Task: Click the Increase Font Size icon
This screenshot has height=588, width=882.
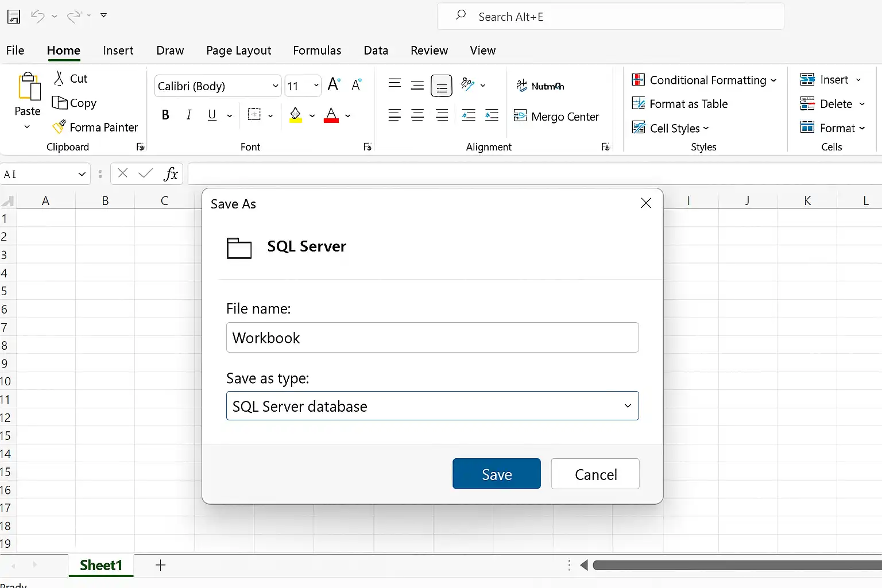Action: pyautogui.click(x=334, y=85)
